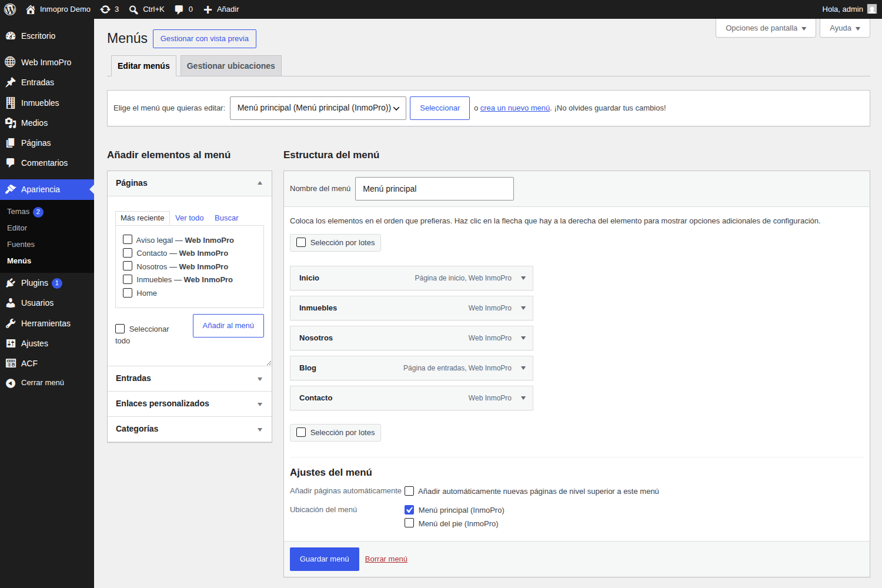This screenshot has height=588, width=882.
Task: Expand the Contacto menu item arrow
Action: pos(523,398)
